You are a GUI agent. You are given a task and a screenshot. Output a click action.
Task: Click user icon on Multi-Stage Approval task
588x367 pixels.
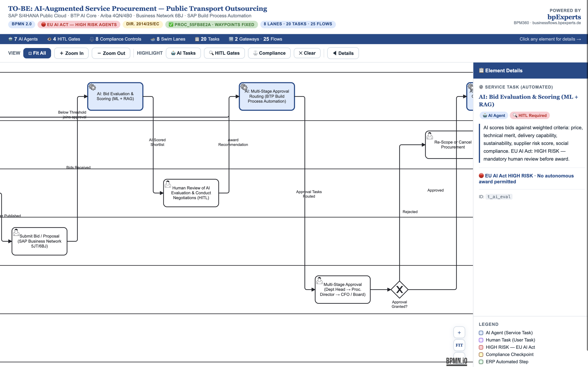[x=319, y=281]
